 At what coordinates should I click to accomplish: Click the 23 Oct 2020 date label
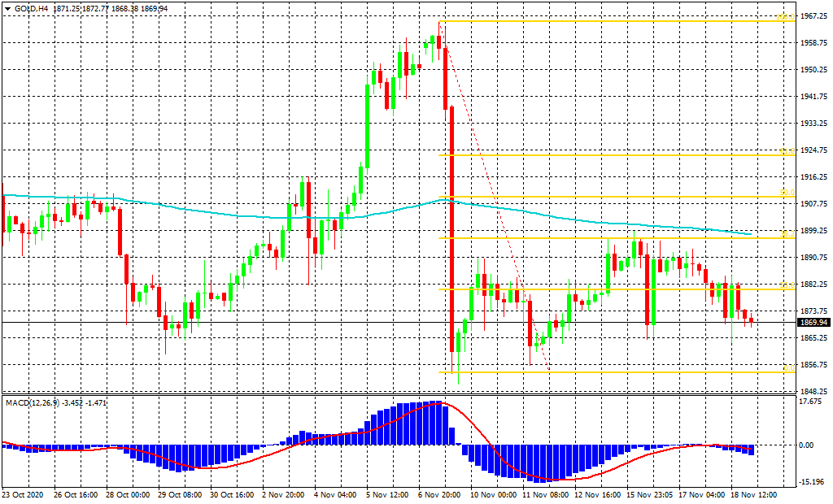click(x=22, y=493)
